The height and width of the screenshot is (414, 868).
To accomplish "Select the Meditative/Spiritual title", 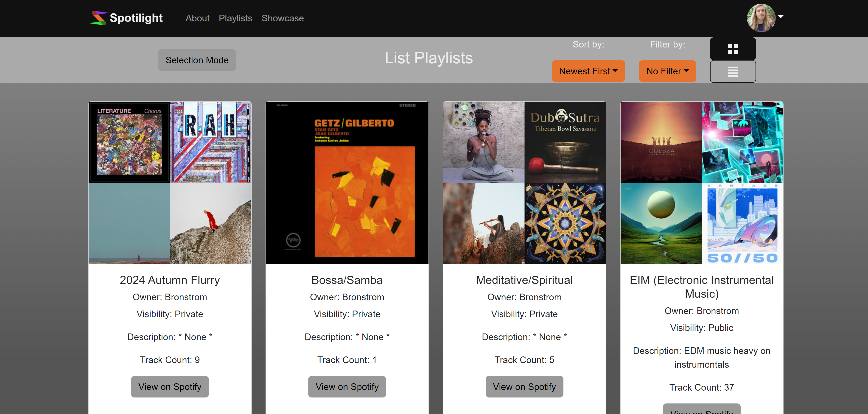I will pos(524,280).
